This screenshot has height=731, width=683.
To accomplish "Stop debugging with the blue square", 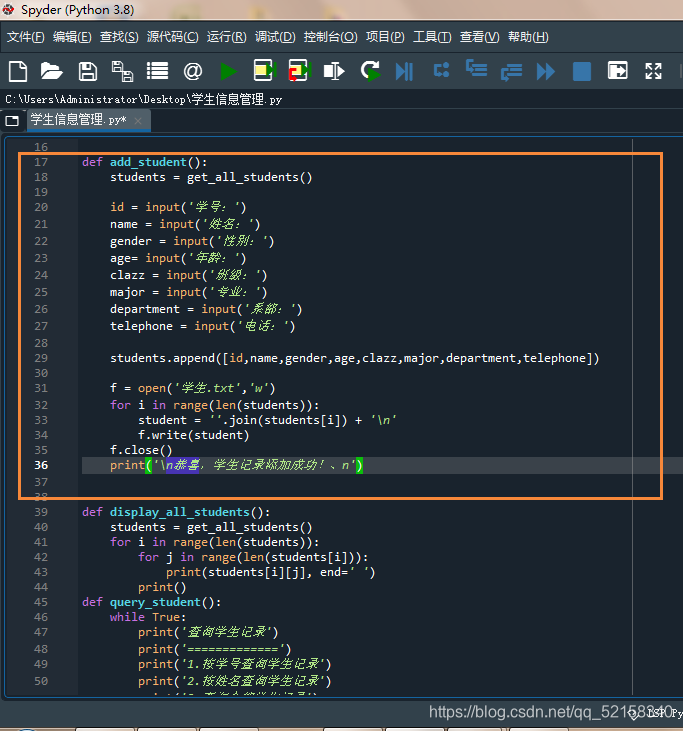I will pos(582,72).
